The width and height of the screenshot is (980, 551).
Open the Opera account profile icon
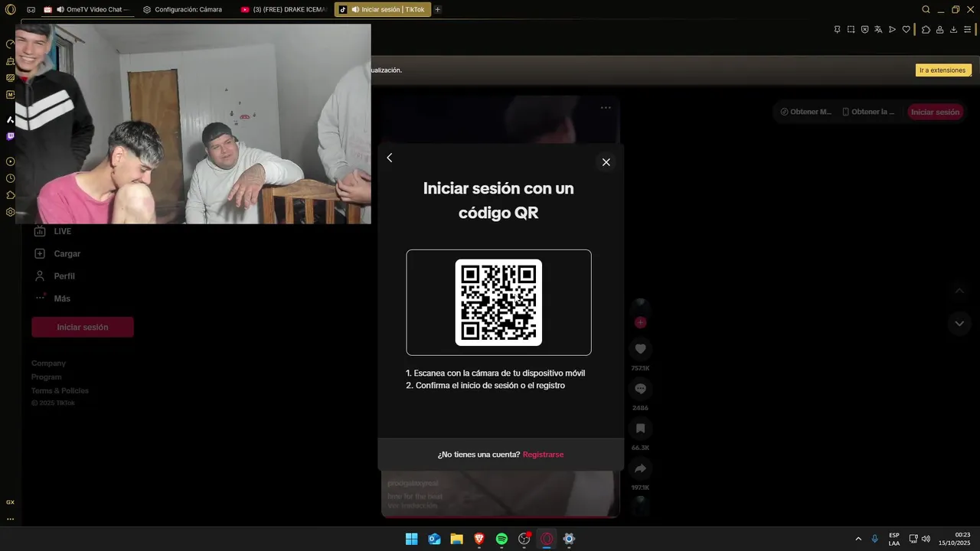coord(939,29)
